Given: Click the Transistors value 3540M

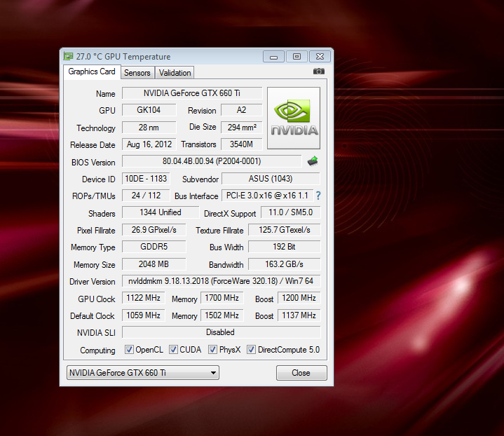Looking at the screenshot, I should [241, 144].
